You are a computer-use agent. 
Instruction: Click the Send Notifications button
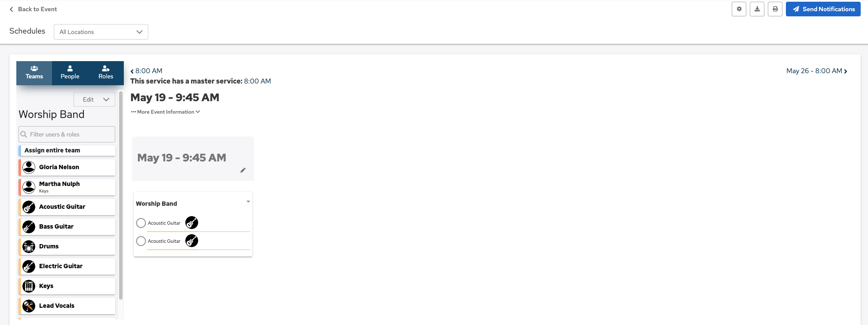[x=823, y=9]
